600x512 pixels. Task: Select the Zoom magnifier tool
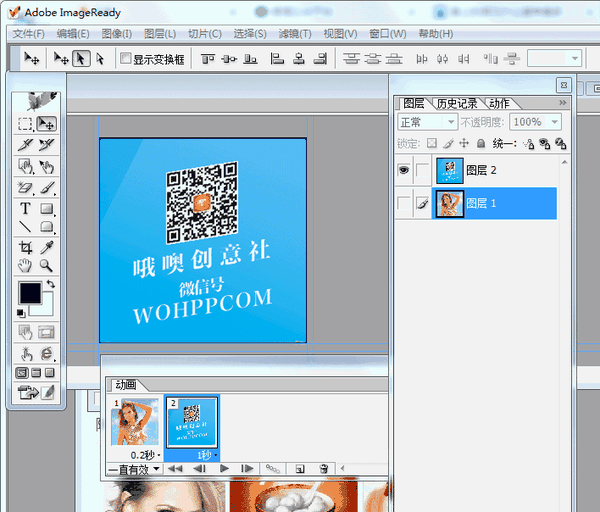tap(46, 266)
